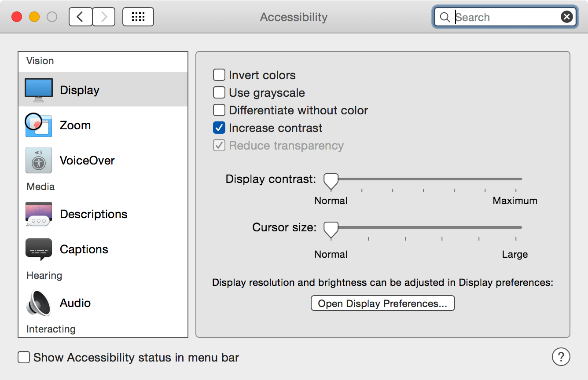
Task: Click the Cursor size slider handle
Action: [x=331, y=230]
